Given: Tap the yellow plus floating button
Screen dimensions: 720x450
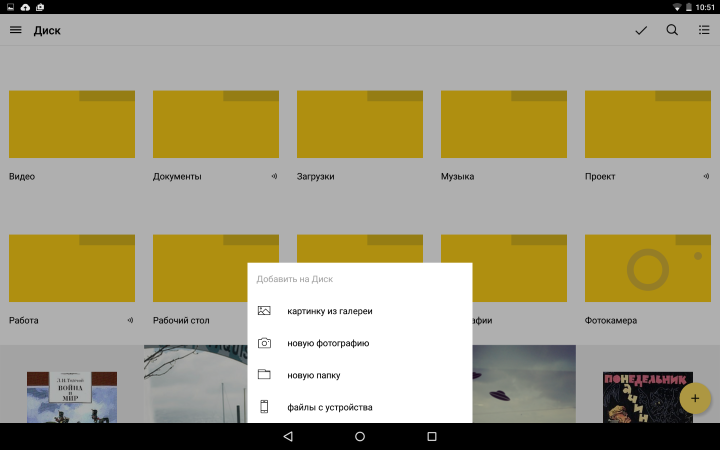Looking at the screenshot, I should point(695,398).
